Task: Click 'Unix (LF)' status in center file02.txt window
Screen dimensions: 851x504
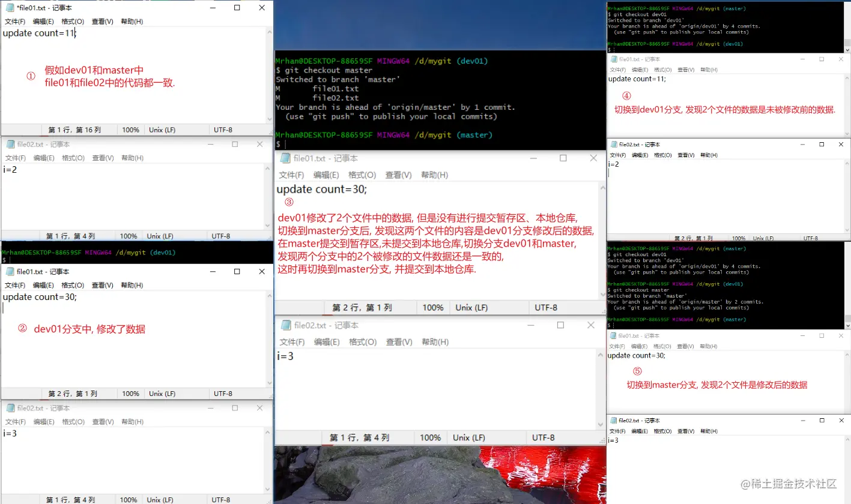Action: (x=468, y=437)
